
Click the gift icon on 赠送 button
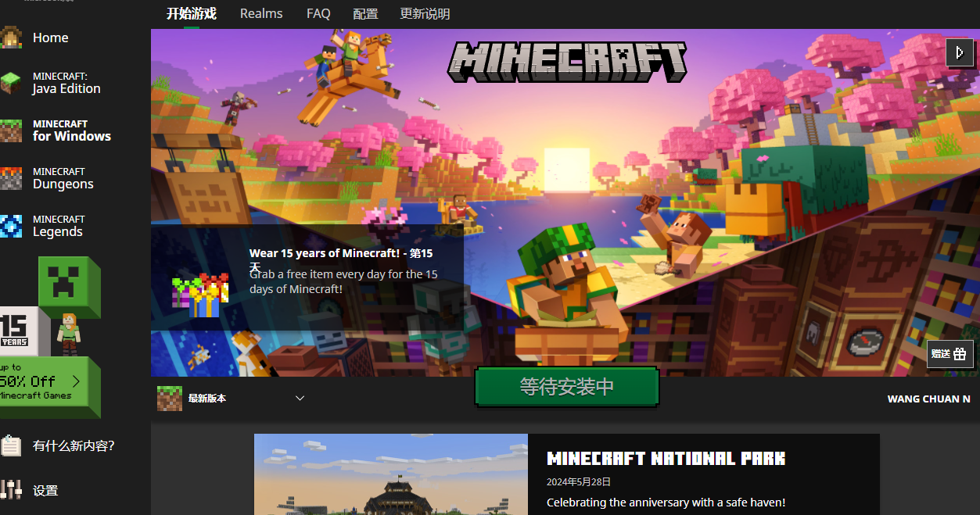click(960, 354)
